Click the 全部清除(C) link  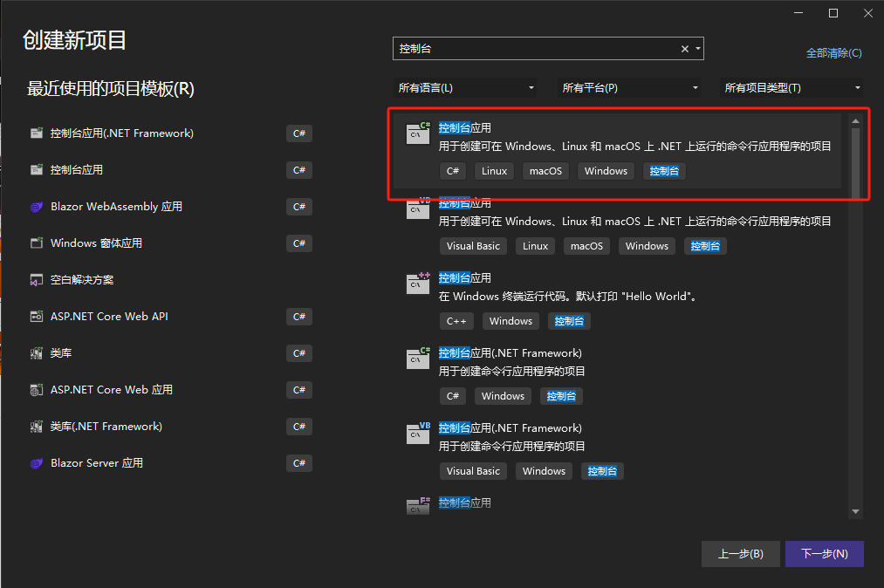(833, 52)
